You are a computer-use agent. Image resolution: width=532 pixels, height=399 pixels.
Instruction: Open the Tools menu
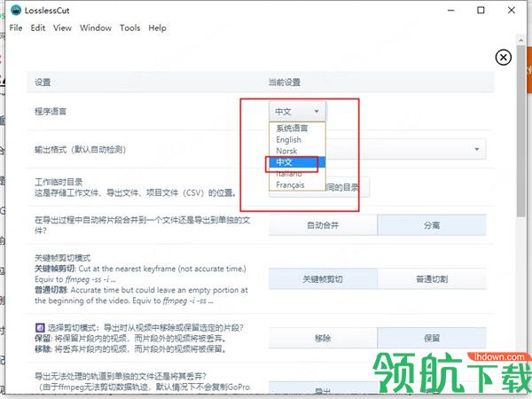click(130, 27)
